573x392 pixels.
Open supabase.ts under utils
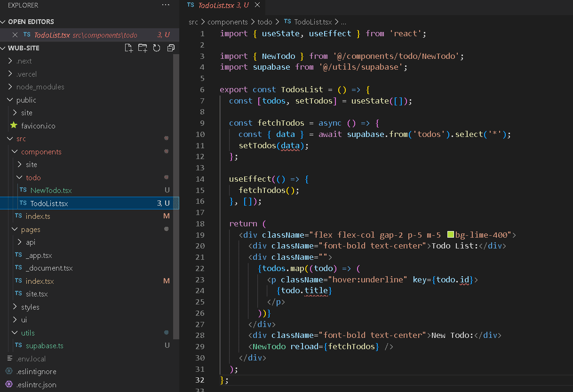click(x=44, y=345)
